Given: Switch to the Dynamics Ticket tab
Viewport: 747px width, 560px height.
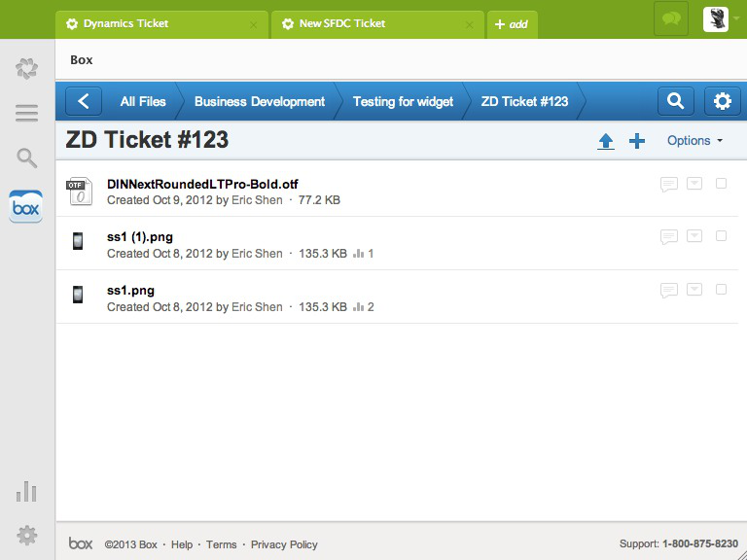Looking at the screenshot, I should 162,24.
